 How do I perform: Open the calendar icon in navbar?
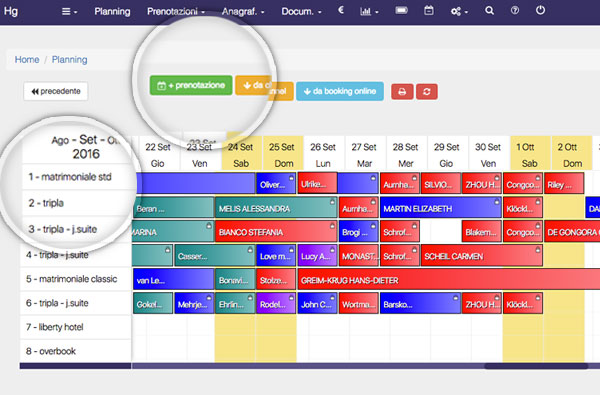429,11
